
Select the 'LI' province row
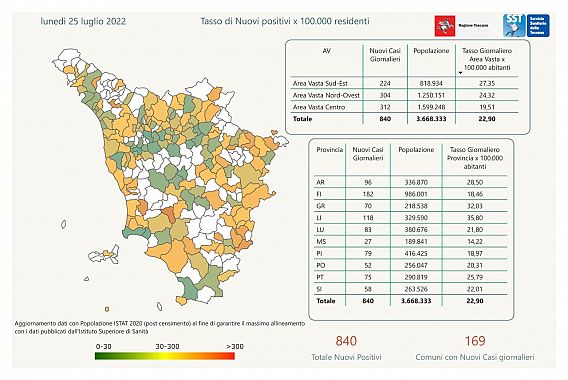411,218
